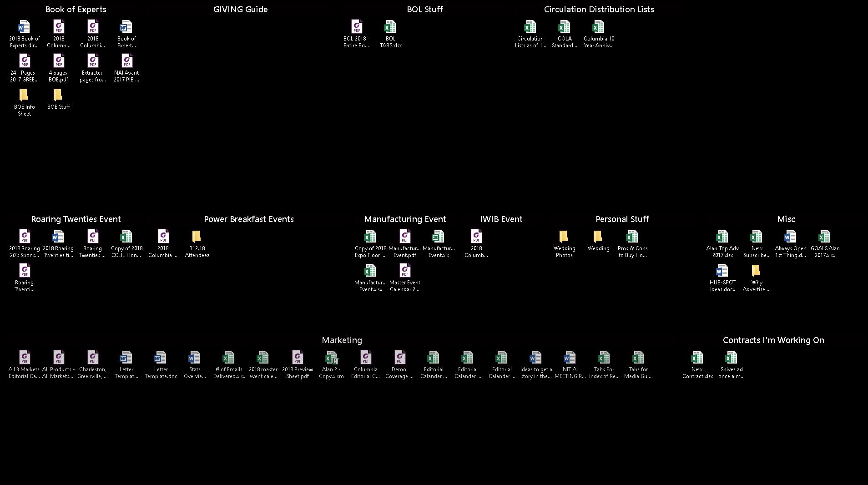Click the Manufacturing Event fence title
The width and height of the screenshot is (868, 485).
click(x=405, y=219)
